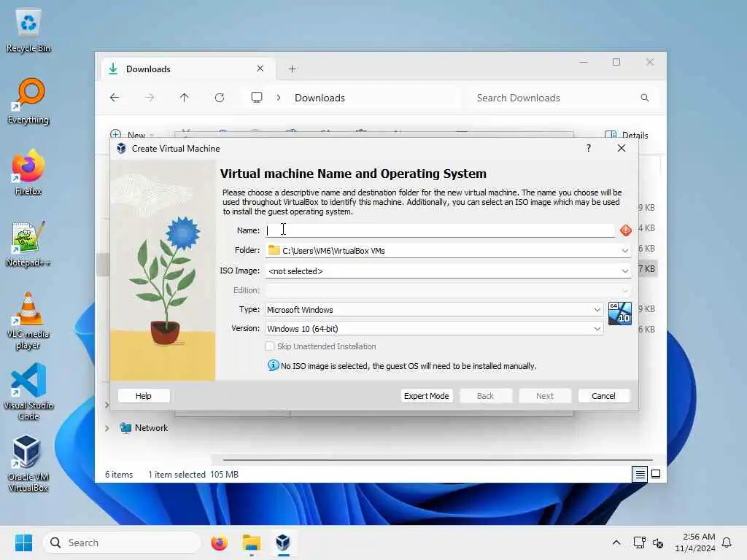This screenshot has height=560, width=747.
Task: Open Recycle Bin desktop icon
Action: (x=28, y=31)
